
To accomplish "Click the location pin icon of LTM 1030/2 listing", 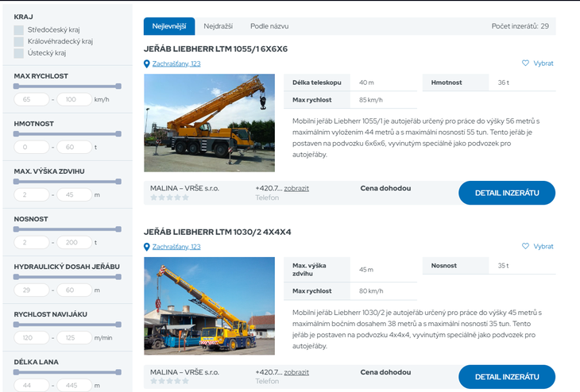I will tap(146, 247).
